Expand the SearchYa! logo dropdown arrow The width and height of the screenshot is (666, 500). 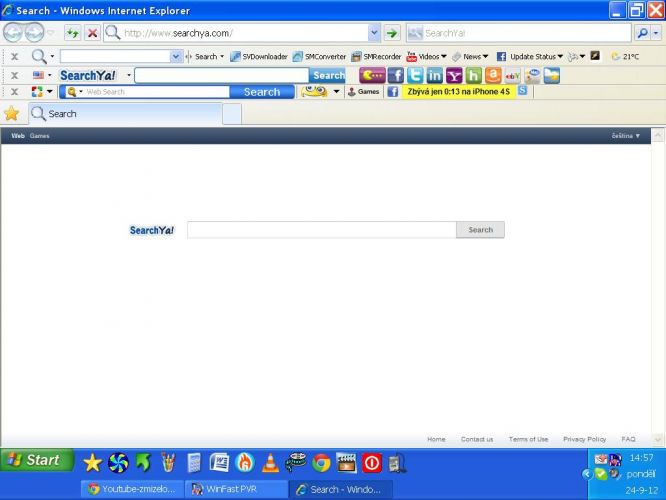point(129,76)
